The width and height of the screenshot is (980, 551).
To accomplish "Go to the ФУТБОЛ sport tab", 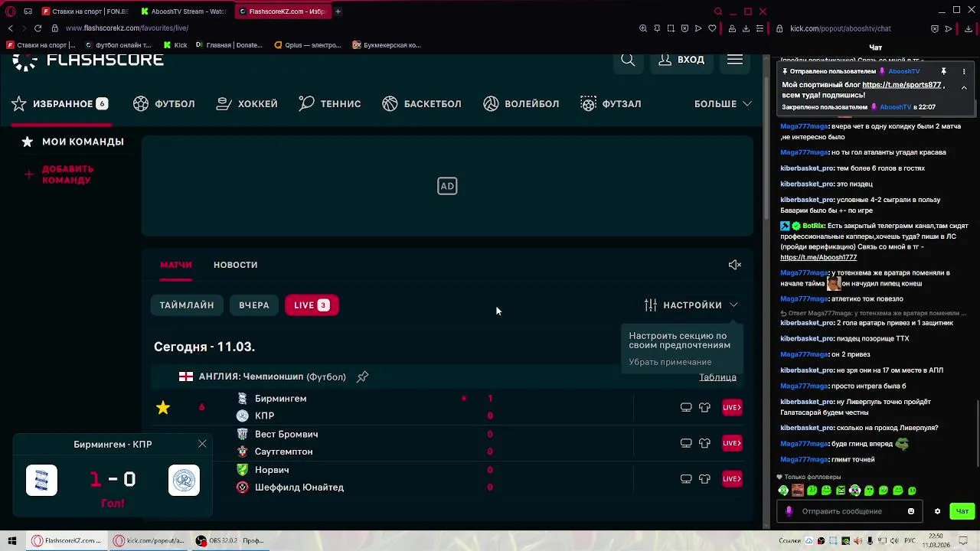I will pyautogui.click(x=164, y=104).
